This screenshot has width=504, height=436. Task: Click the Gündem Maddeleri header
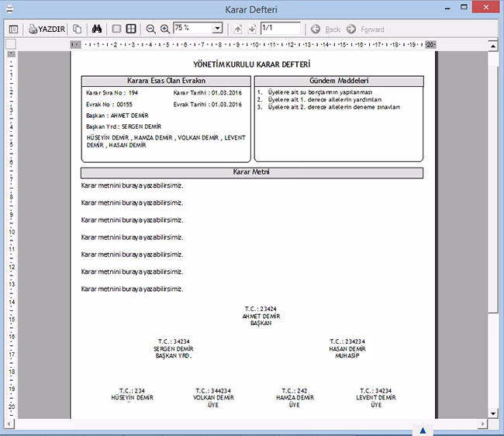pyautogui.click(x=339, y=81)
